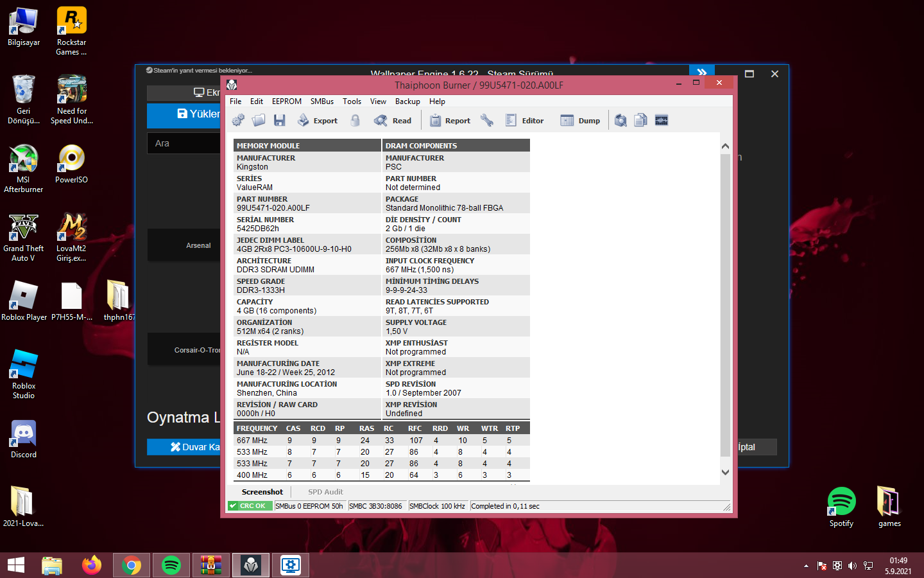
Task: Open the Help menu
Action: tap(437, 101)
